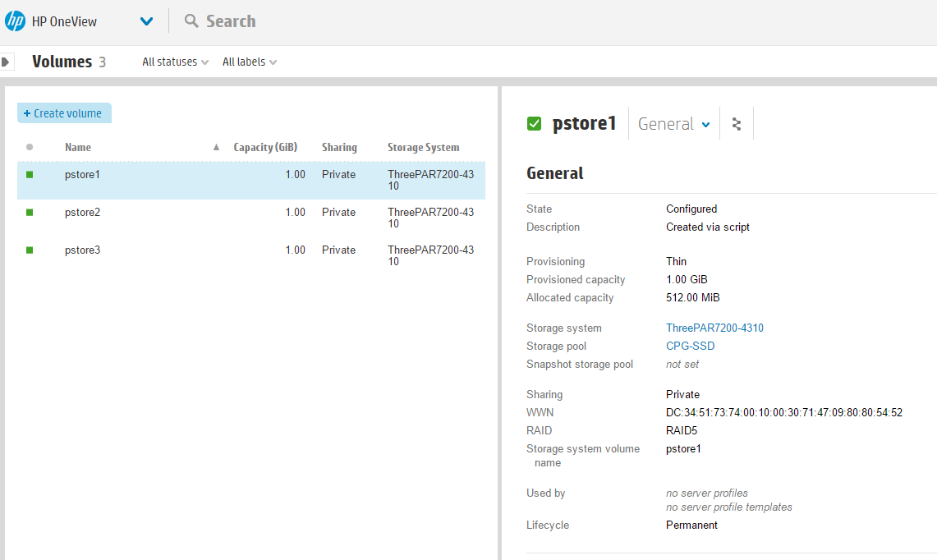The image size is (937, 560).
Task: Click the 512.00 MiB allocated capacity value
Action: [x=692, y=297]
